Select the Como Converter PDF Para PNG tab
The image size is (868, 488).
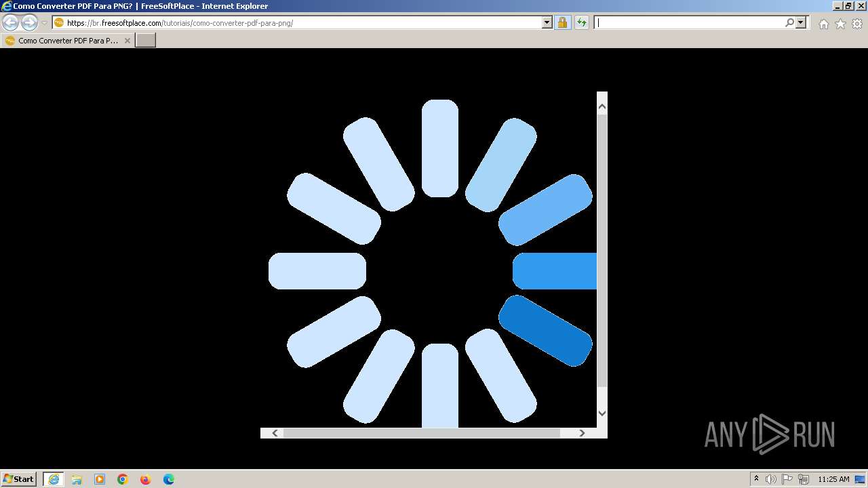coord(68,41)
